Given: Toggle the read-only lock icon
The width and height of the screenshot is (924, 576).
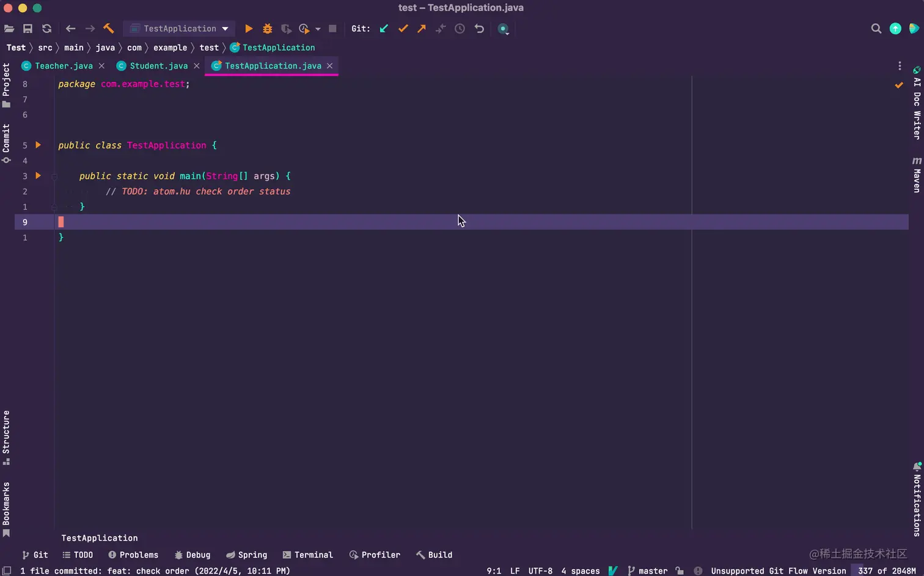Looking at the screenshot, I should (x=680, y=571).
